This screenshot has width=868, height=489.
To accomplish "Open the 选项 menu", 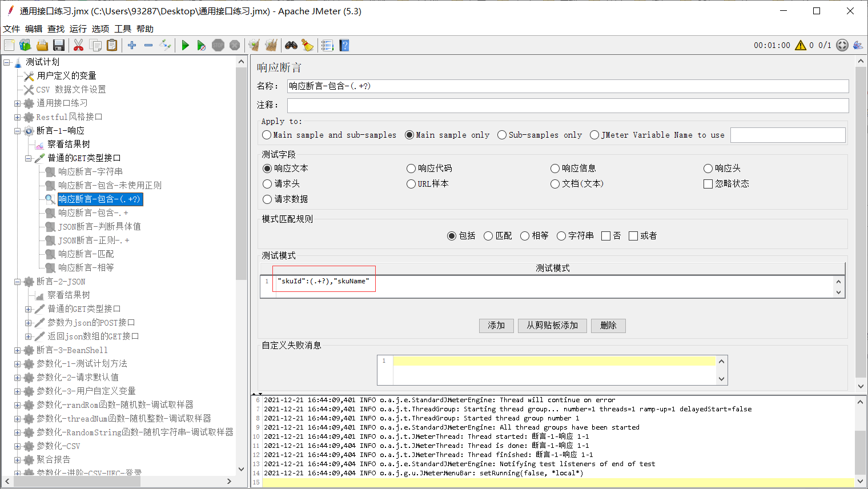I will click(101, 29).
